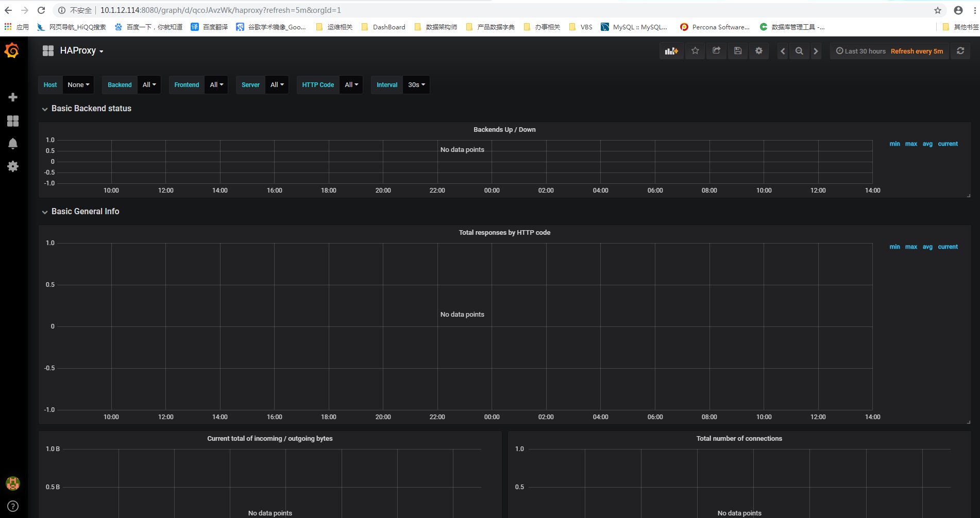Viewport: 980px width, 518px height.
Task: Open the 运维相关 bookmark folder
Action: click(x=334, y=27)
